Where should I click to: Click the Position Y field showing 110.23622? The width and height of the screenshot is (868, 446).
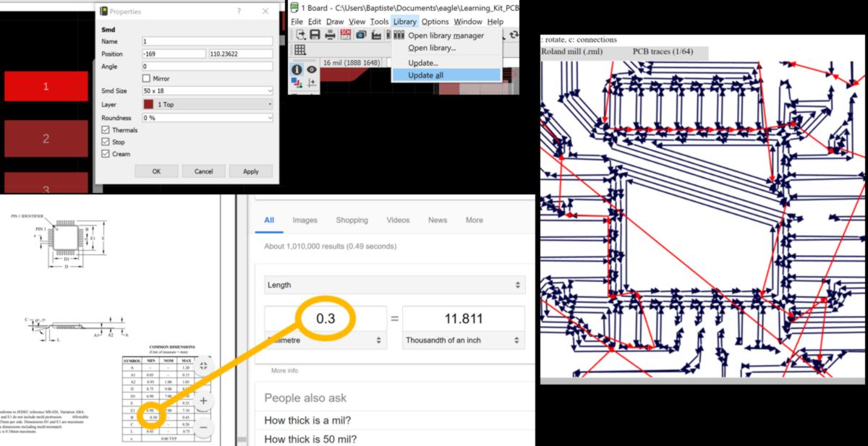pos(241,54)
